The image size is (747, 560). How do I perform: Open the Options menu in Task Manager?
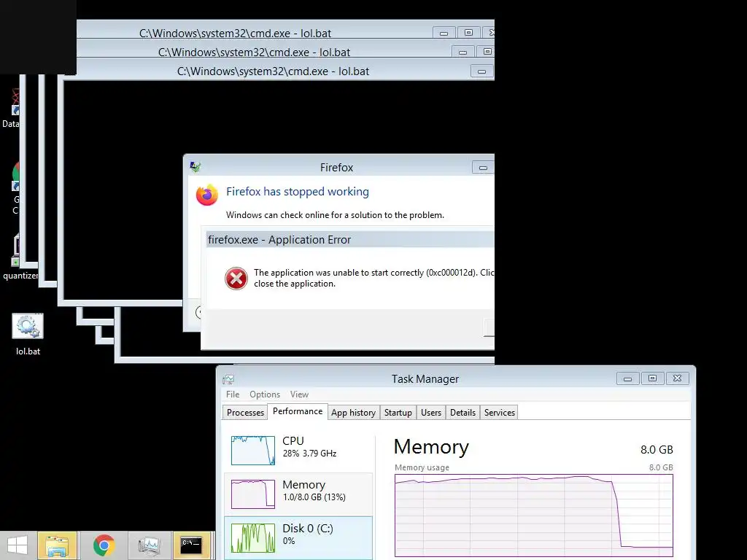point(265,394)
